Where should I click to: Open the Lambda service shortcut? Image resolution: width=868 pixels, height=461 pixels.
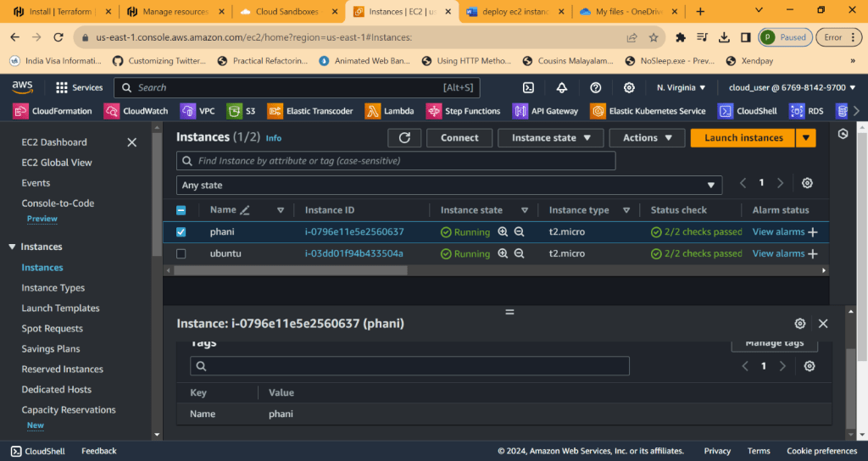(x=390, y=111)
